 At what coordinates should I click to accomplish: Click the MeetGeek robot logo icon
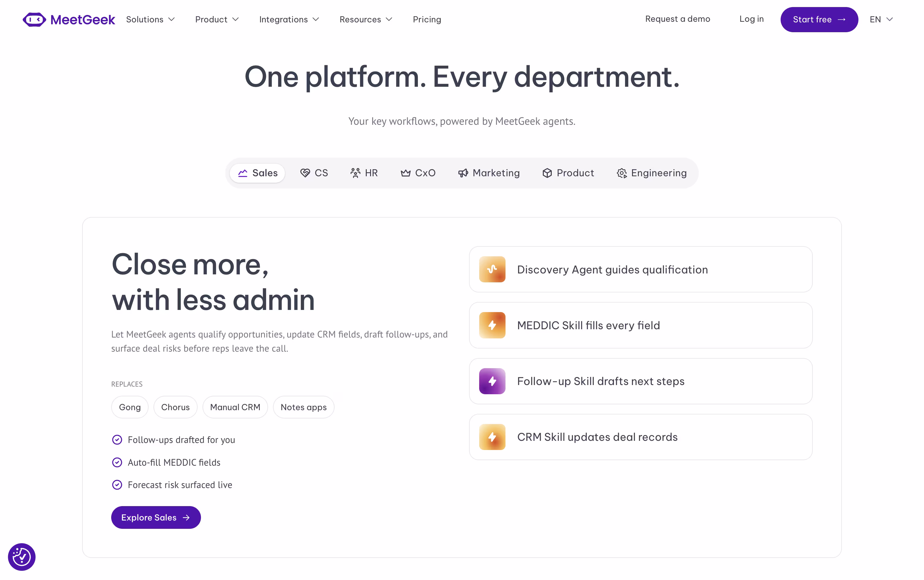click(x=34, y=20)
